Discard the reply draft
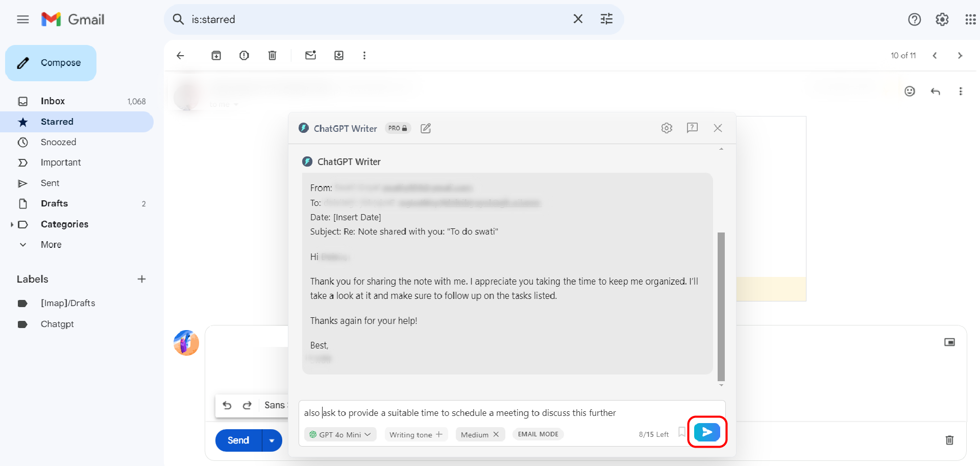 [949, 440]
